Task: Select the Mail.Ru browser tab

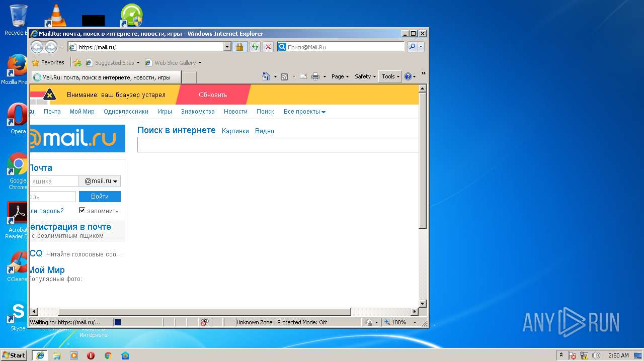Action: [106, 77]
